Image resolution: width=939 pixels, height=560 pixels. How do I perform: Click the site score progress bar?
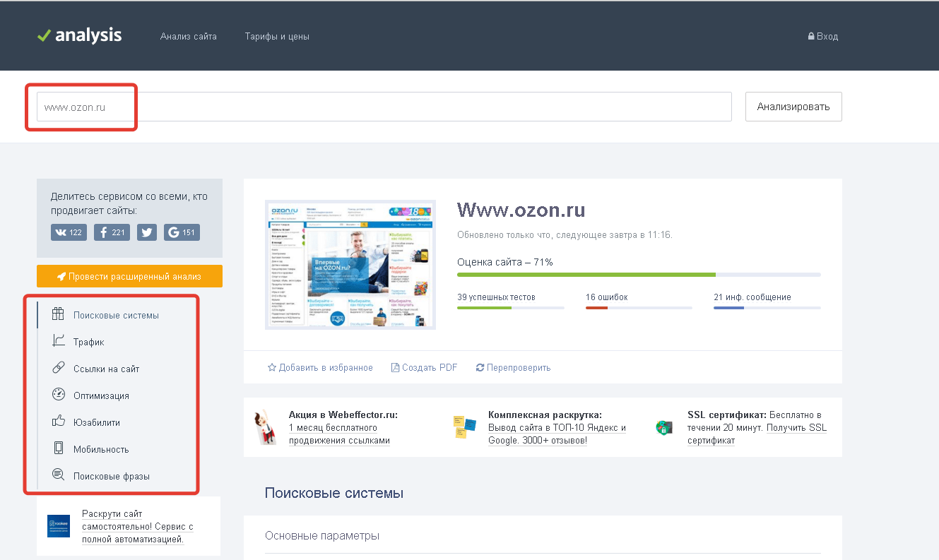pyautogui.click(x=636, y=274)
